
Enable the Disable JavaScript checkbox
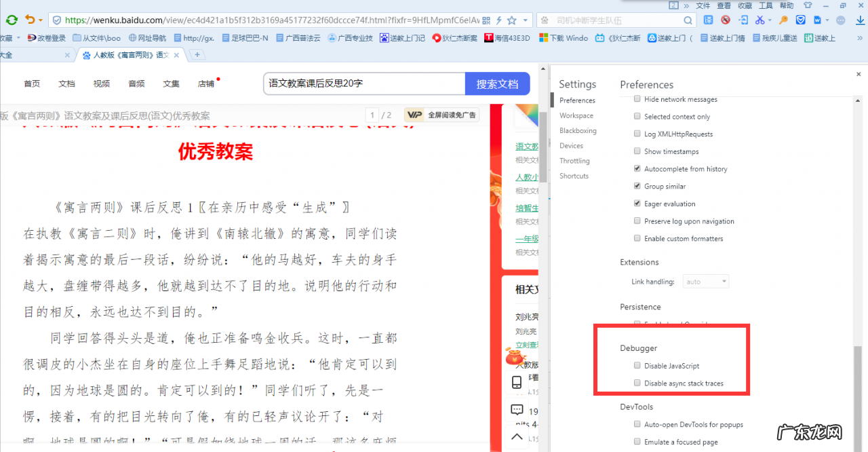[637, 365]
